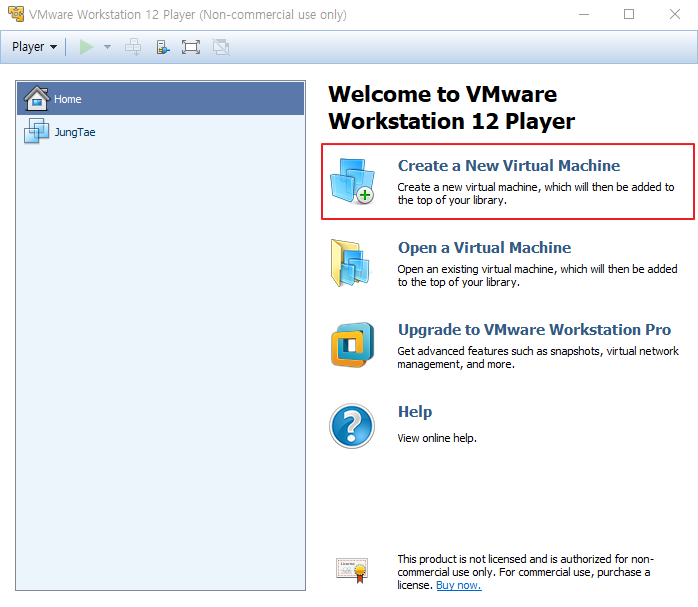Click the license certificate icon
This screenshot has width=698, height=607.
pyautogui.click(x=352, y=570)
